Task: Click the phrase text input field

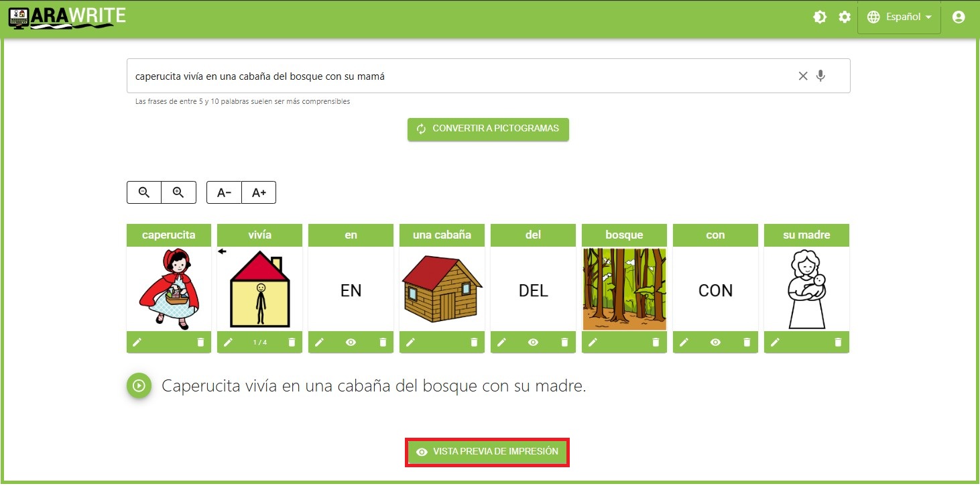Action: (456, 76)
